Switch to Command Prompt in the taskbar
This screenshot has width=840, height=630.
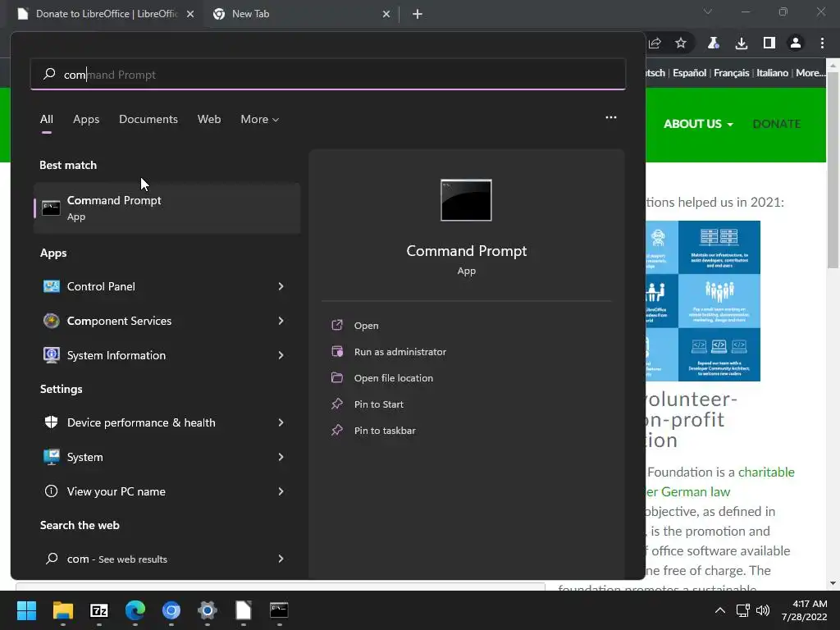(x=279, y=610)
